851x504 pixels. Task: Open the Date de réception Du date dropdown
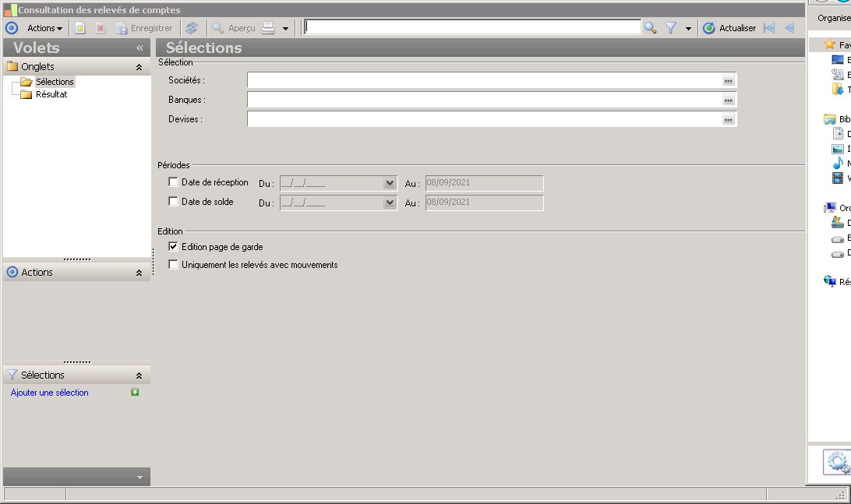tap(390, 183)
